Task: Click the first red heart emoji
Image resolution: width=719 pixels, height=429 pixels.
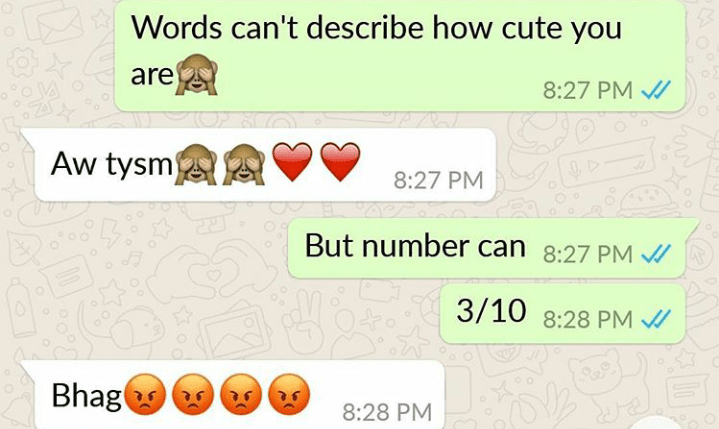Action: pyautogui.click(x=292, y=162)
